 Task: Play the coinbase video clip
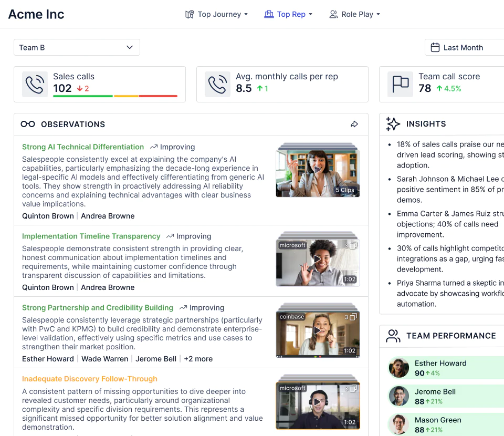click(318, 330)
